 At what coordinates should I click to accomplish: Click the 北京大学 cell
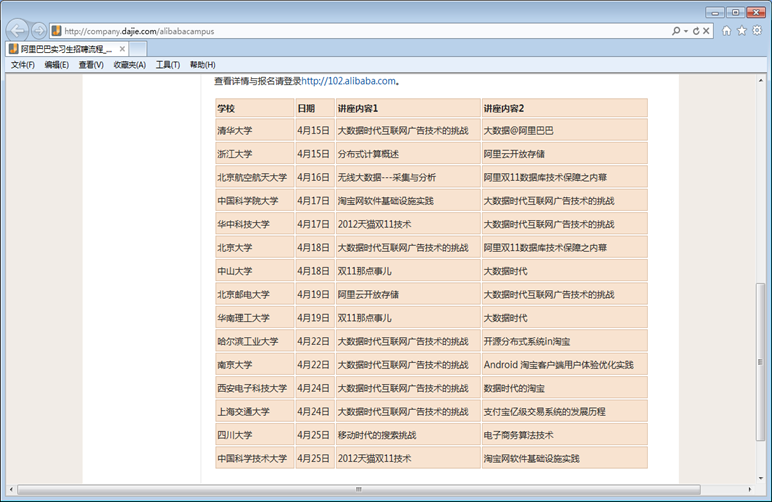click(255, 248)
